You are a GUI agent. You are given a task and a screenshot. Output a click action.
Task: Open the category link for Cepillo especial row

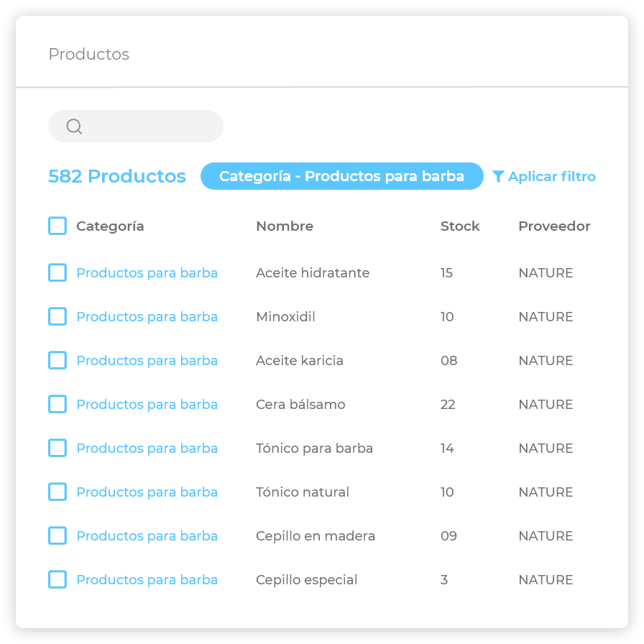[147, 579]
